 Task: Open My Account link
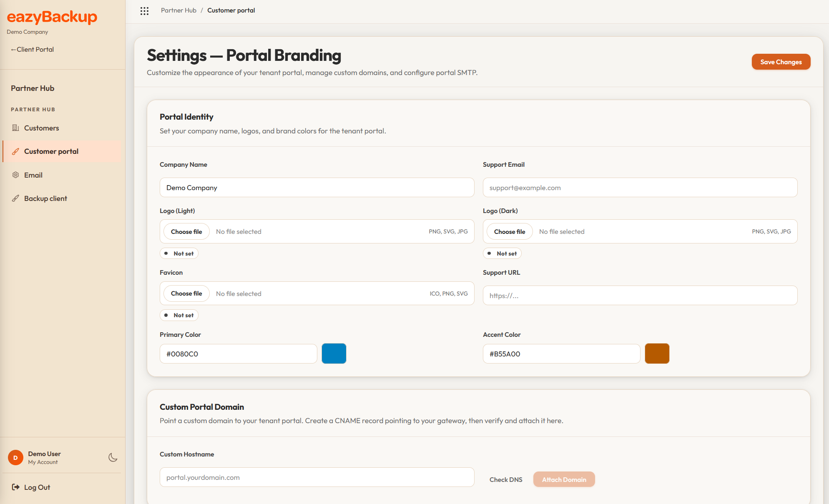pyautogui.click(x=43, y=462)
